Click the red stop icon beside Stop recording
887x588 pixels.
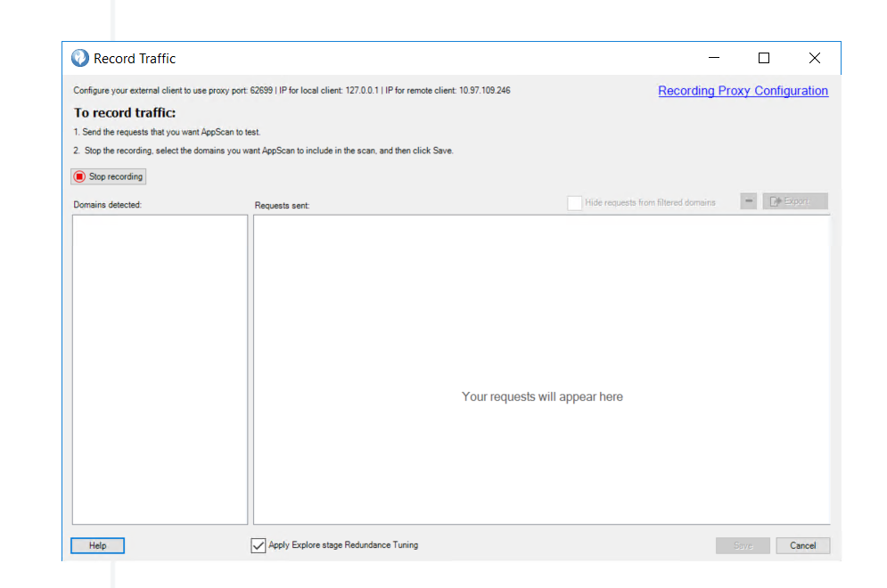tap(79, 176)
